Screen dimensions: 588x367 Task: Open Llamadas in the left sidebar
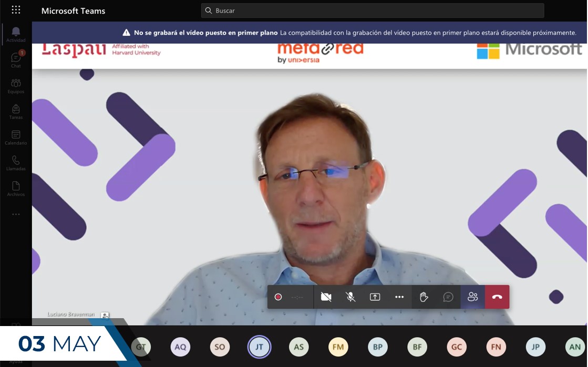tap(16, 163)
